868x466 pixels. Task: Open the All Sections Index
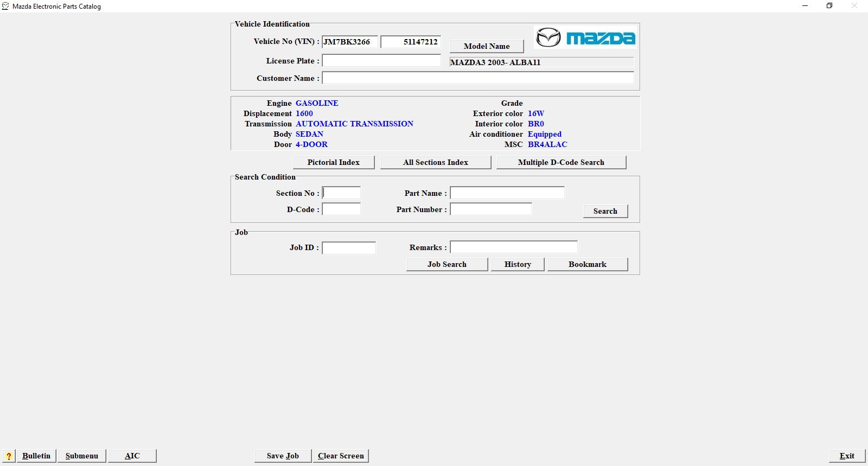pos(436,162)
